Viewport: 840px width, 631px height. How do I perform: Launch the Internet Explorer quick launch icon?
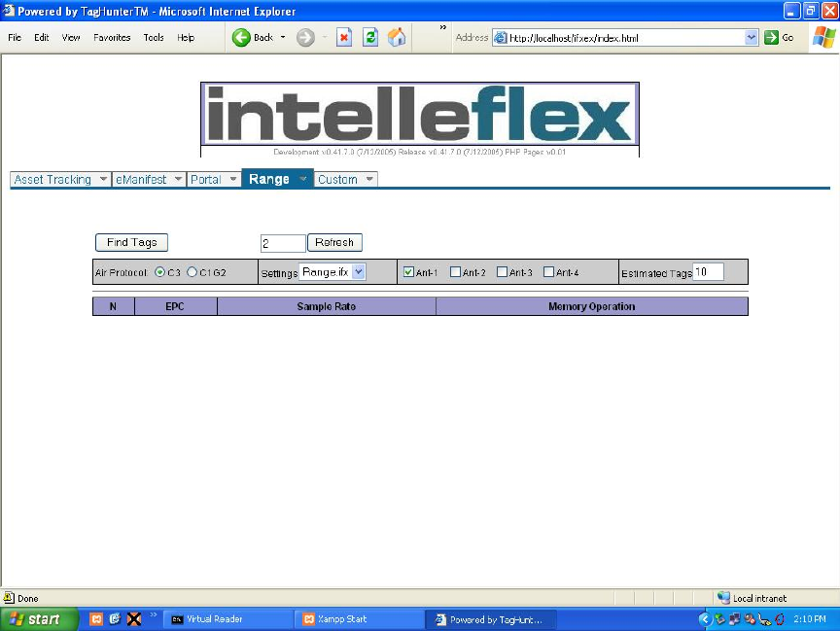(115, 619)
